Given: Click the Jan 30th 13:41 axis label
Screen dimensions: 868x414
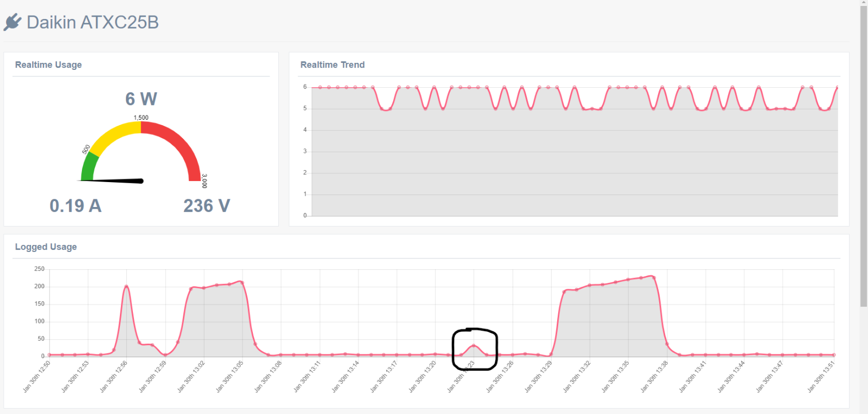Looking at the screenshot, I should (x=693, y=377).
